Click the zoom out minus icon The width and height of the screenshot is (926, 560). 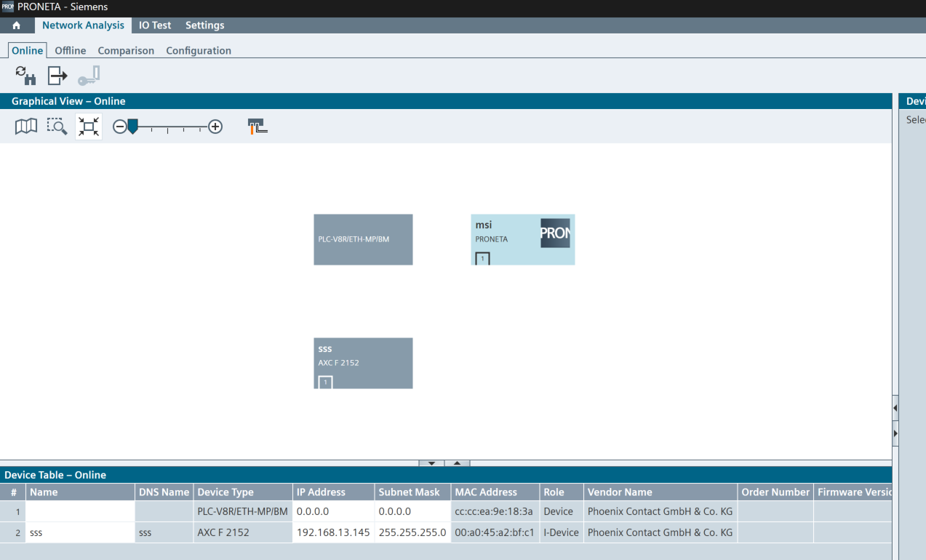pos(119,127)
